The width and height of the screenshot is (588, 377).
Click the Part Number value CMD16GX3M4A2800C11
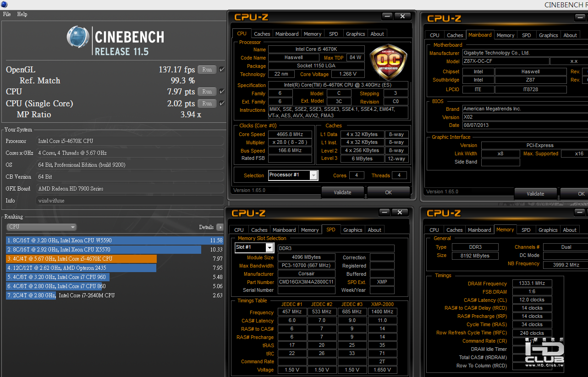pyautogui.click(x=307, y=282)
